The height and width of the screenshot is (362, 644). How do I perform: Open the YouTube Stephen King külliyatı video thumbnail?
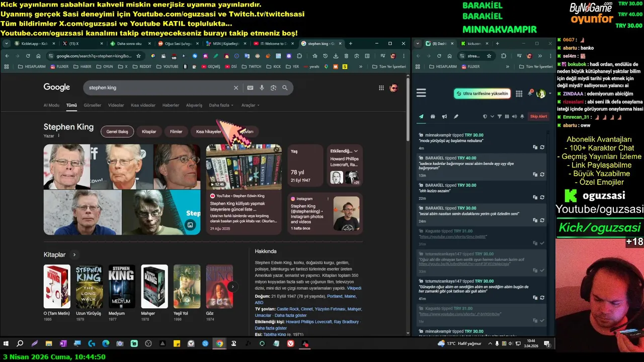[244, 166]
